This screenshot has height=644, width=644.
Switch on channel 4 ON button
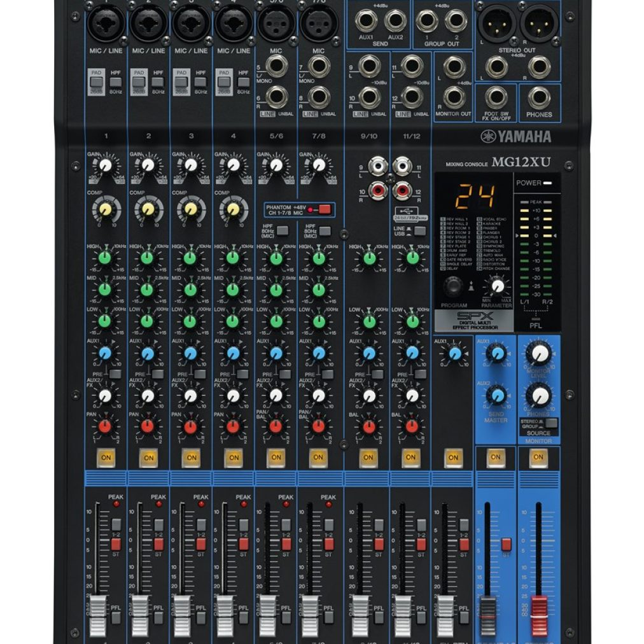tap(234, 458)
